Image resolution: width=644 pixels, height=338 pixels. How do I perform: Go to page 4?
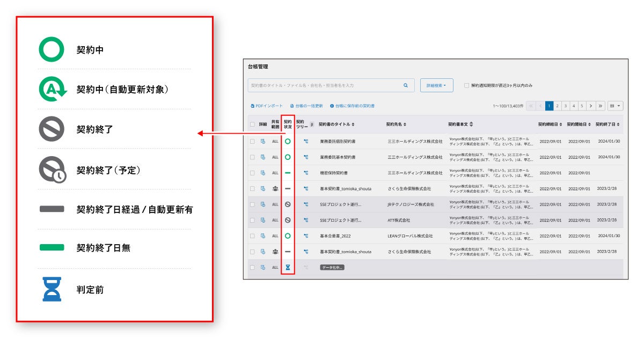tap(573, 106)
